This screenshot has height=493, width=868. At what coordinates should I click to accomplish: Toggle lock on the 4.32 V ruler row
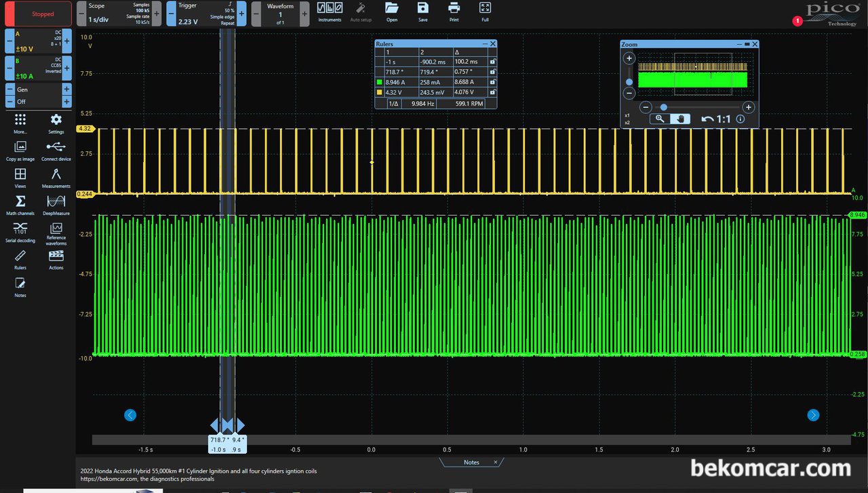point(492,92)
